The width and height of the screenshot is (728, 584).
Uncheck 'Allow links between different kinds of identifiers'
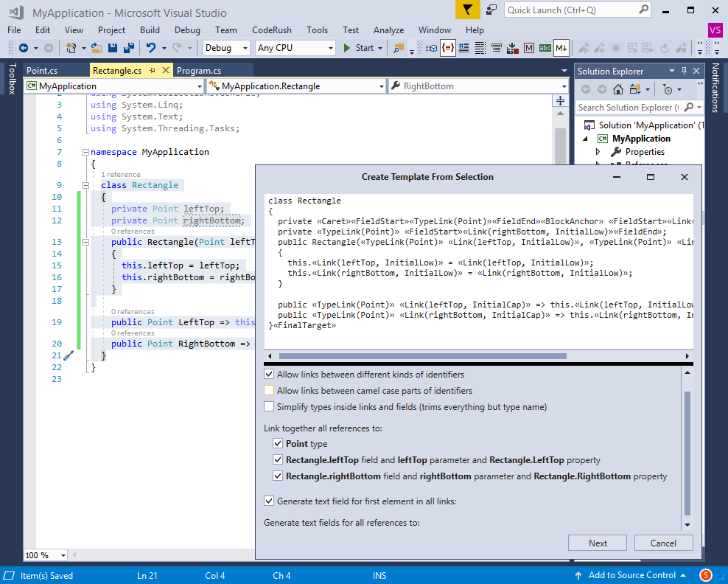269,374
